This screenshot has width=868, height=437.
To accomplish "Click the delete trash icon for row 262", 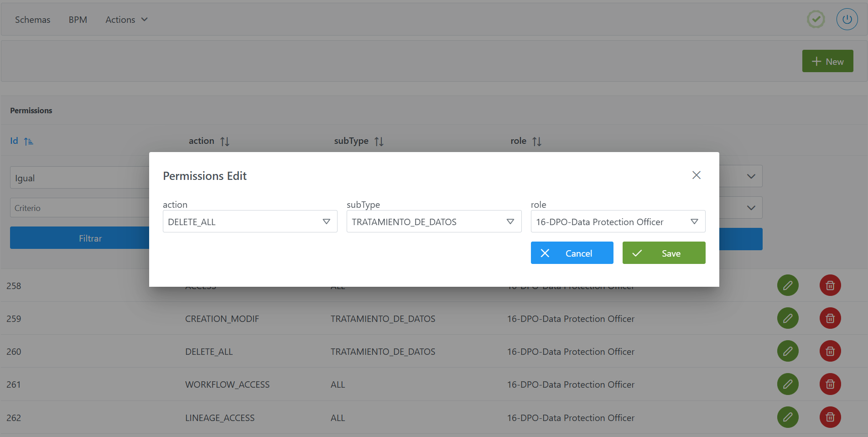I will 830,417.
